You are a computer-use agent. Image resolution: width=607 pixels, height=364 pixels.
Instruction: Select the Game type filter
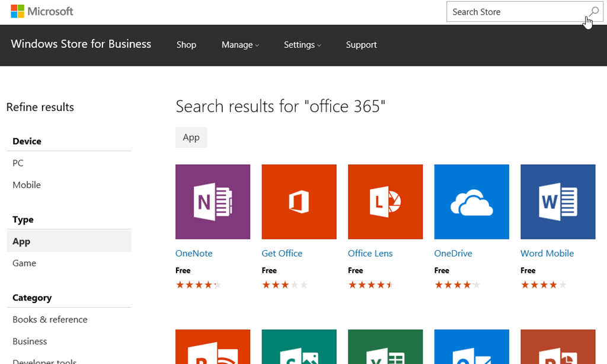(x=24, y=263)
